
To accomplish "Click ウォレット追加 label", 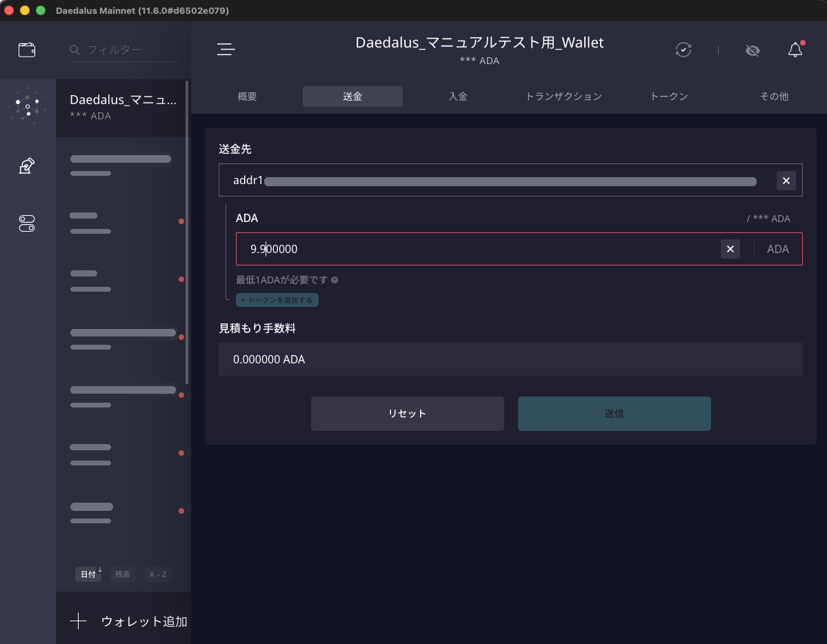I will tap(144, 621).
